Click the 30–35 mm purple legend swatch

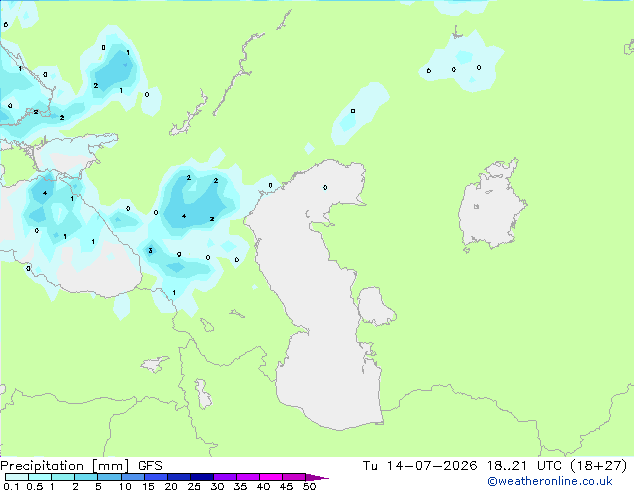click(x=225, y=477)
